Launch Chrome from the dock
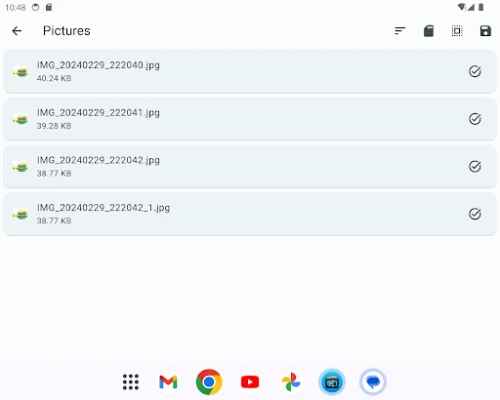500x400 pixels. [x=209, y=382]
